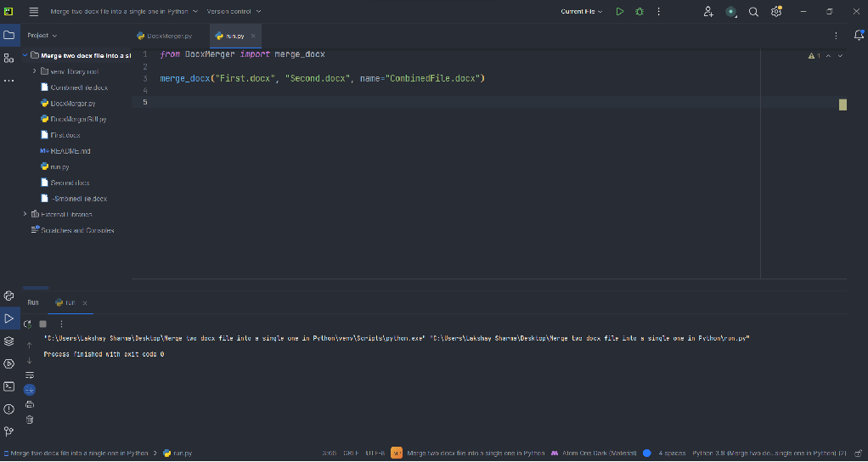The height and width of the screenshot is (462, 868).
Task: Open the Run toolbar more options ellipsis
Action: (x=61, y=324)
